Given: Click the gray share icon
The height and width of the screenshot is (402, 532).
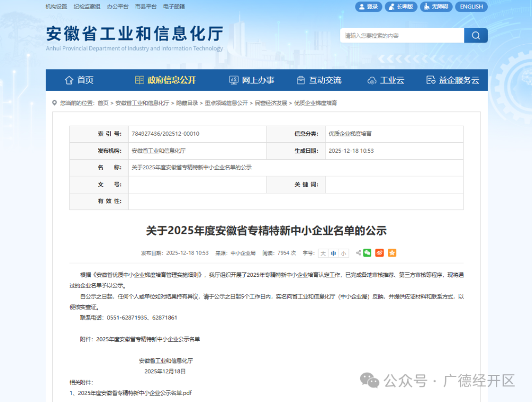Looking at the screenshot, I should [358, 253].
